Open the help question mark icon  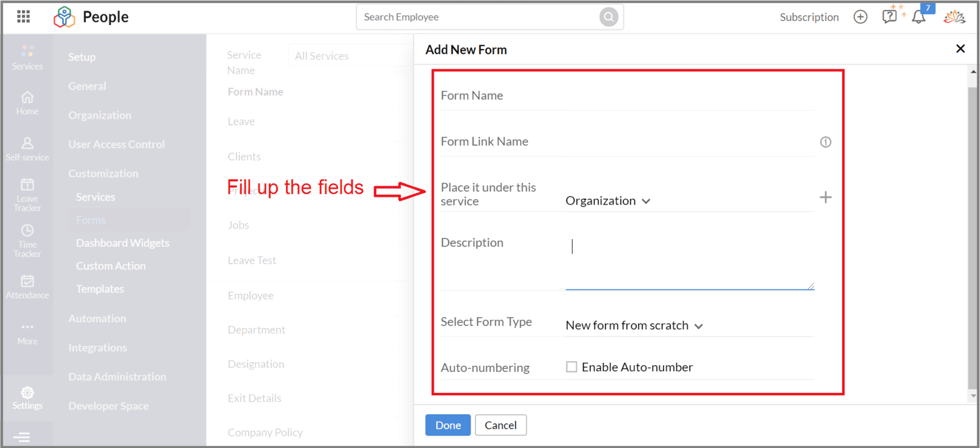[x=889, y=17]
